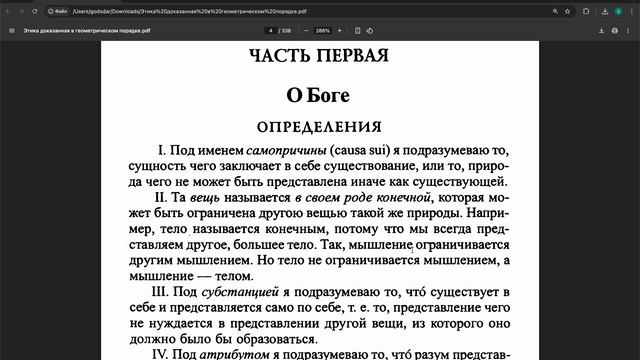
Task: Fit PDF to page width
Action: (x=358, y=31)
